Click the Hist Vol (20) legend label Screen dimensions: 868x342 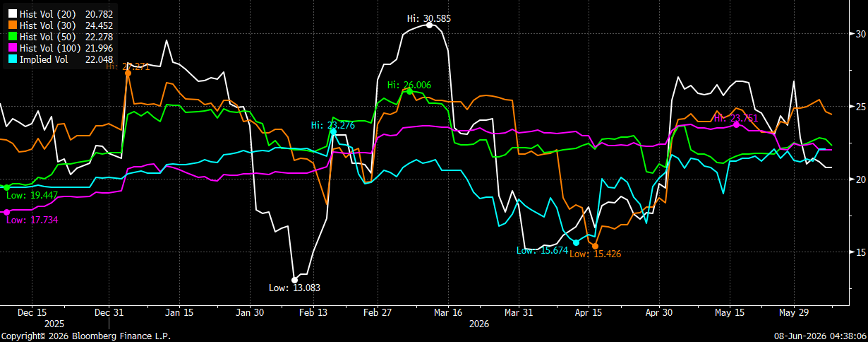(47, 14)
